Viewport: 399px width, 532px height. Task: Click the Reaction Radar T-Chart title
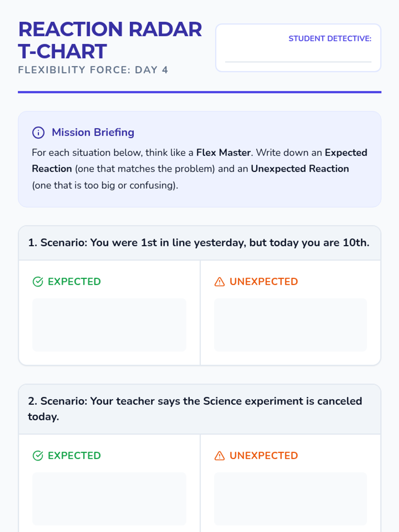pos(110,40)
